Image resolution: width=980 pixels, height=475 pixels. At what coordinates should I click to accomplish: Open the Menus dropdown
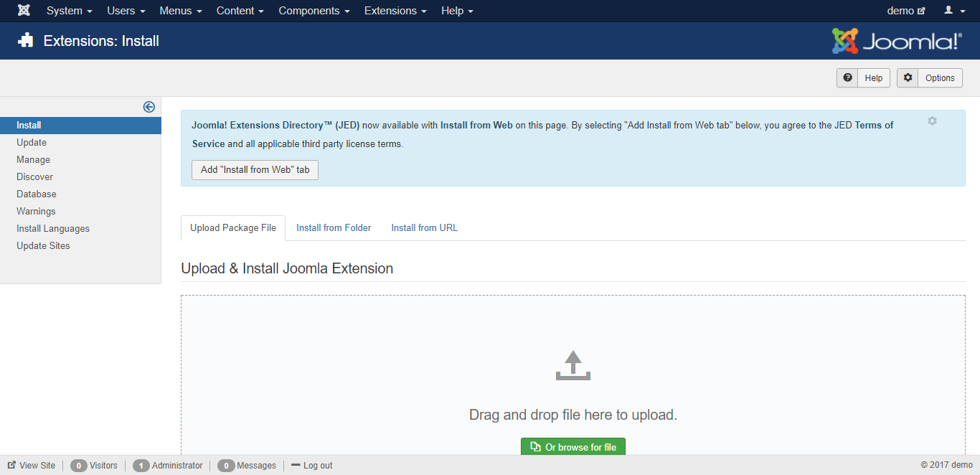(181, 11)
